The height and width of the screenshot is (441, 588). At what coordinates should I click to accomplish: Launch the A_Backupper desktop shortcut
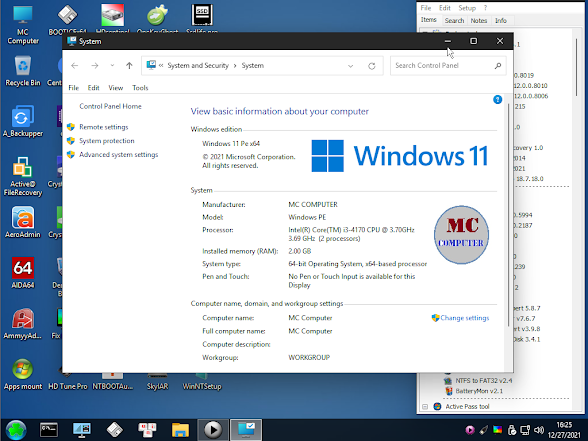pos(22,121)
